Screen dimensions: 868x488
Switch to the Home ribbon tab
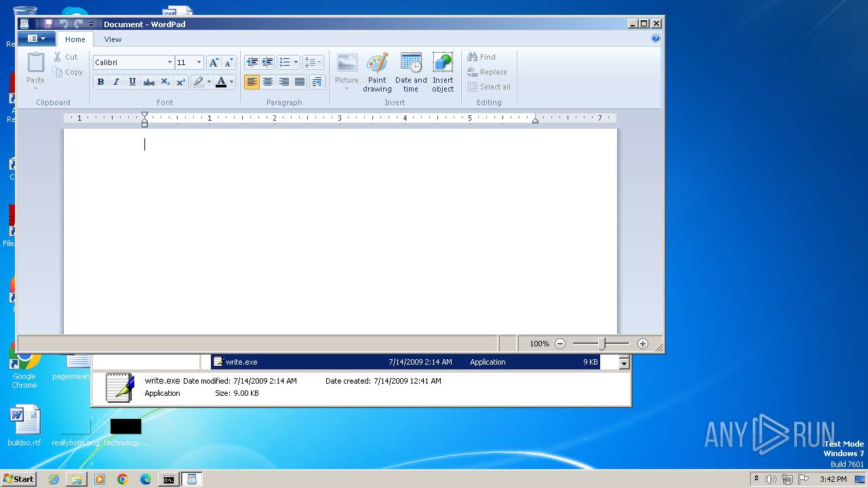coord(75,39)
